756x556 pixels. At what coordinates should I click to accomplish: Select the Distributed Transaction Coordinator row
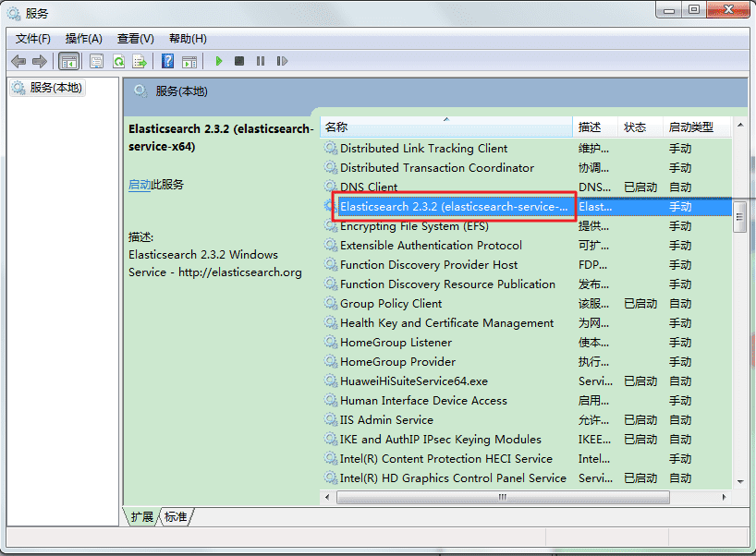[526, 168]
